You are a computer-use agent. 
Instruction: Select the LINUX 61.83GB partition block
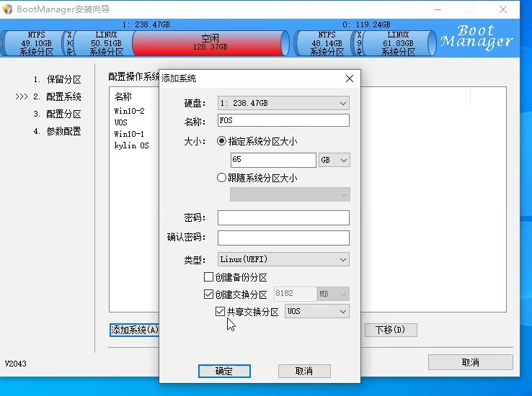click(x=398, y=43)
